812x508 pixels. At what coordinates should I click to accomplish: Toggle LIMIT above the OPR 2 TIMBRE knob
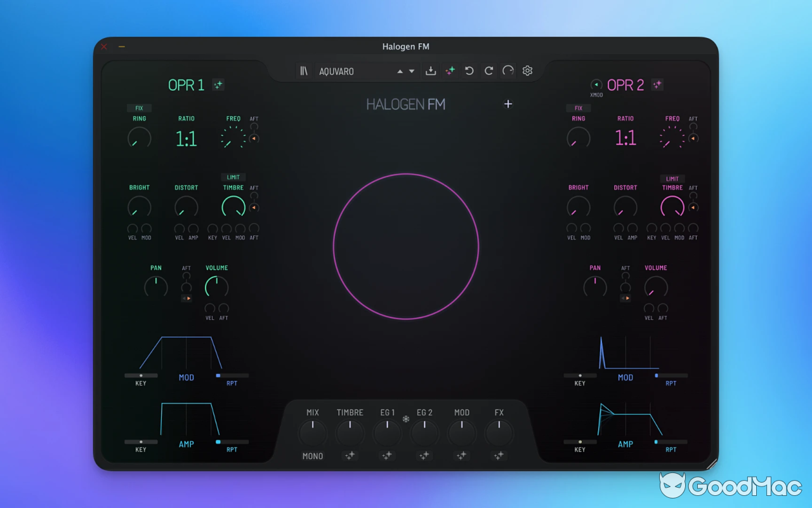(x=672, y=178)
